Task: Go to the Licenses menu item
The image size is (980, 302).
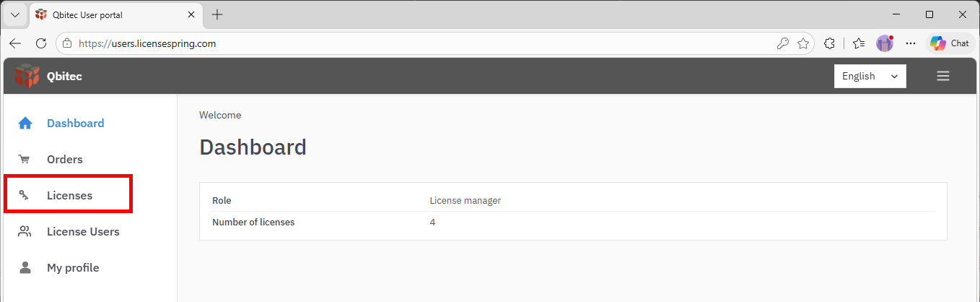Action: pos(69,196)
